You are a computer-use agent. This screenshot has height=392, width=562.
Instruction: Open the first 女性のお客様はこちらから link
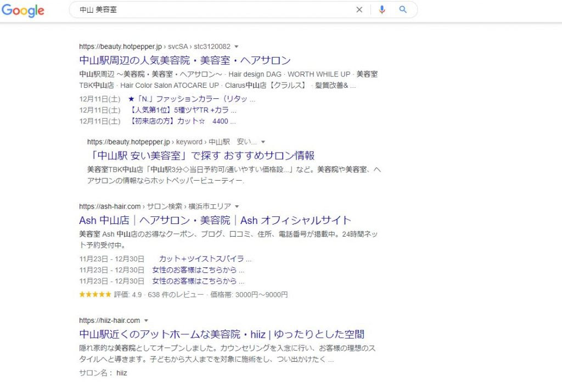pyautogui.click(x=198, y=270)
